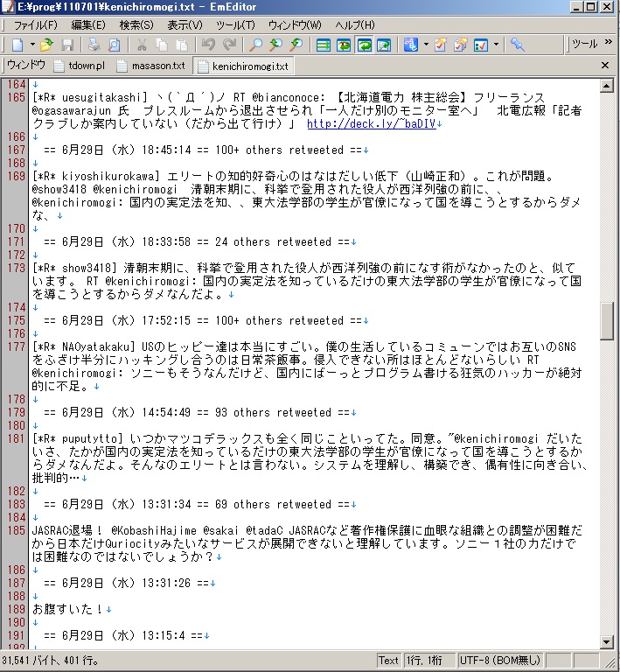The image size is (620, 672).
Task: Open dropdown arrow next to Customize icon
Action: coord(496,45)
